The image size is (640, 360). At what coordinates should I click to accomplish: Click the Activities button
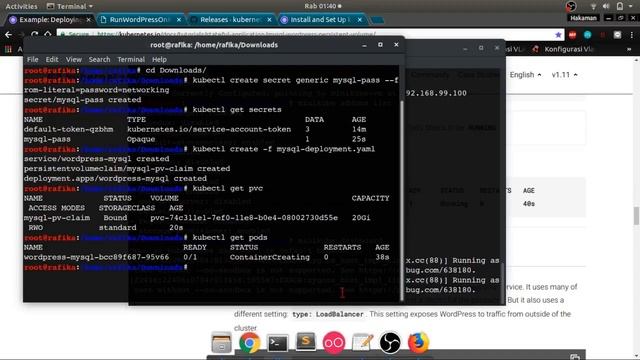point(21,6)
